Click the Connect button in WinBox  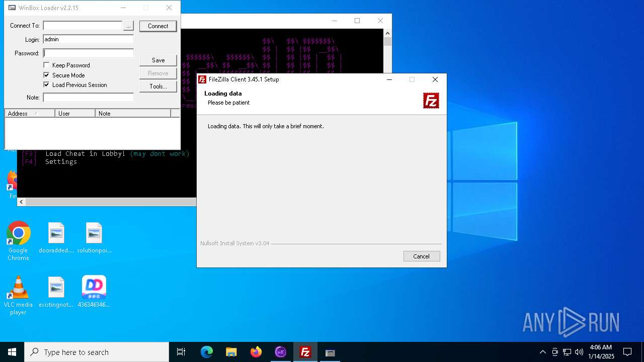(x=158, y=26)
